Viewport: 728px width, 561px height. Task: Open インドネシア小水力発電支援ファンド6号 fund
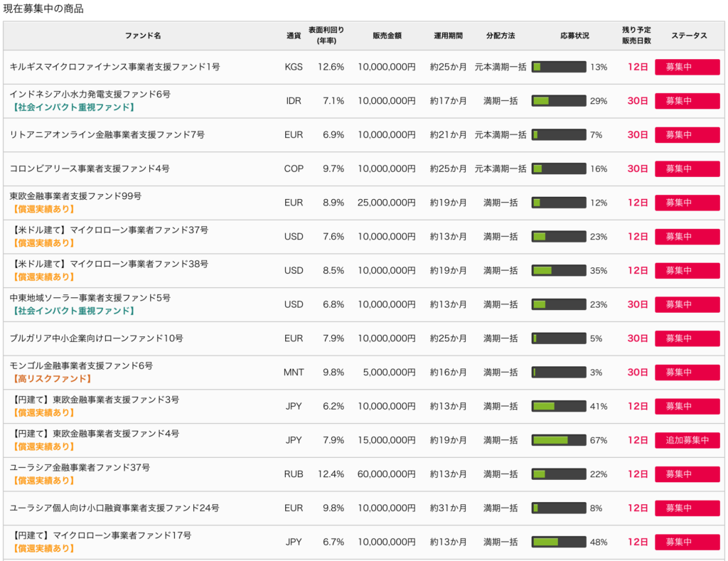90,95
